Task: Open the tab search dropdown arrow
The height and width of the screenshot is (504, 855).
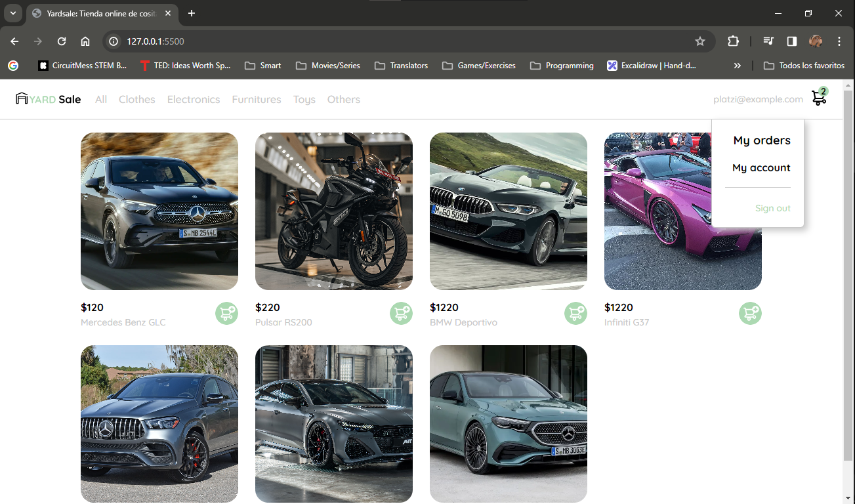Action: coord(12,13)
